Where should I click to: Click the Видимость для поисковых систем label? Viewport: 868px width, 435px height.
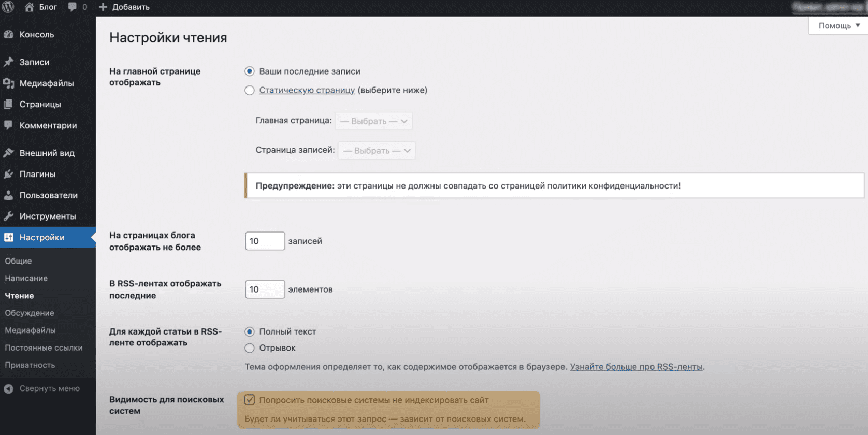click(167, 405)
